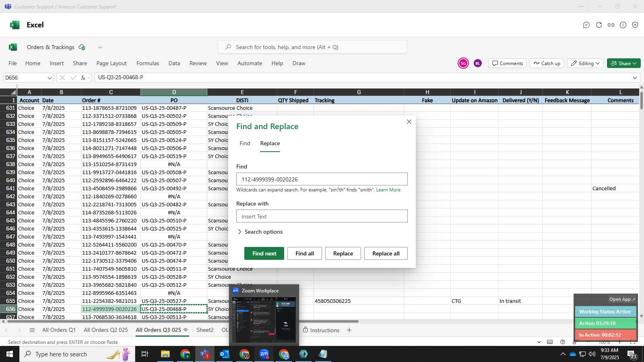Open File Explorer from the taskbar
644x362 pixels.
pyautogui.click(x=165, y=354)
